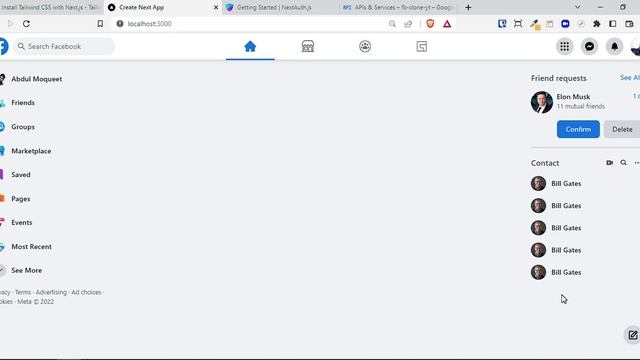Switch to APIs & Services Google tab
Image resolution: width=640 pixels, height=360 pixels.
pyautogui.click(x=398, y=7)
